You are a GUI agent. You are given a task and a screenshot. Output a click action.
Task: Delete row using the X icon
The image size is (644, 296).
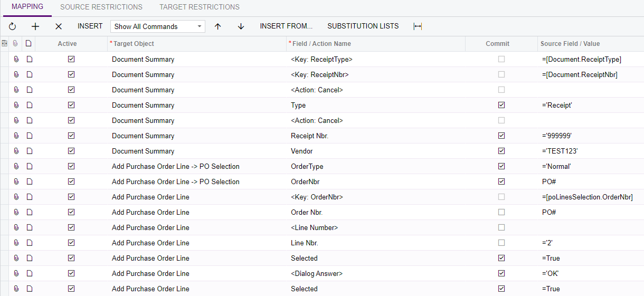coord(59,26)
